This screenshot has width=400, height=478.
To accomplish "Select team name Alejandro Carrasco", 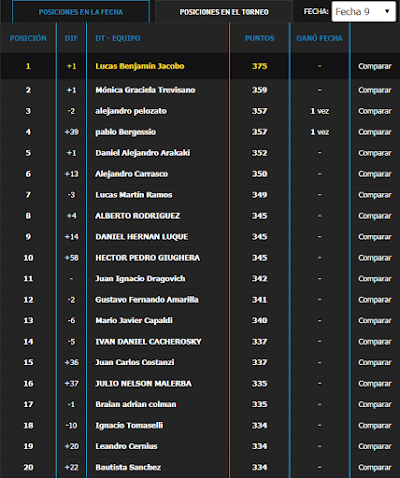I will 131,174.
